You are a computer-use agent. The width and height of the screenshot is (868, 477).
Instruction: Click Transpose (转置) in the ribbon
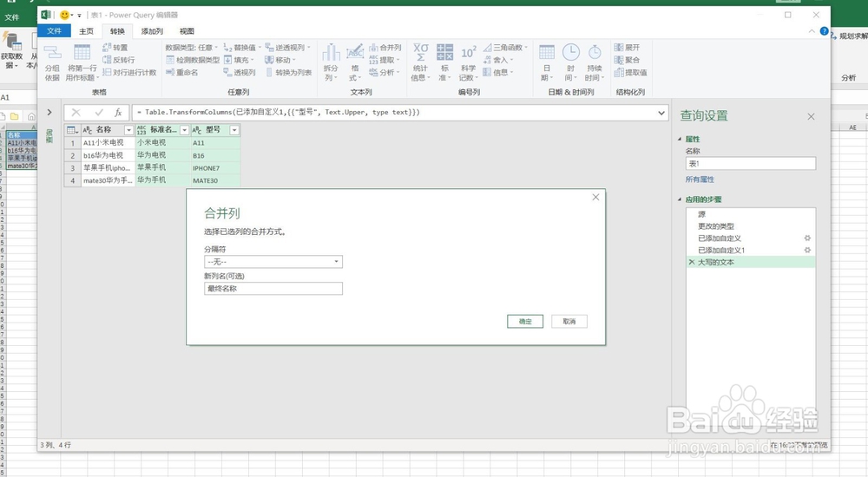click(115, 48)
